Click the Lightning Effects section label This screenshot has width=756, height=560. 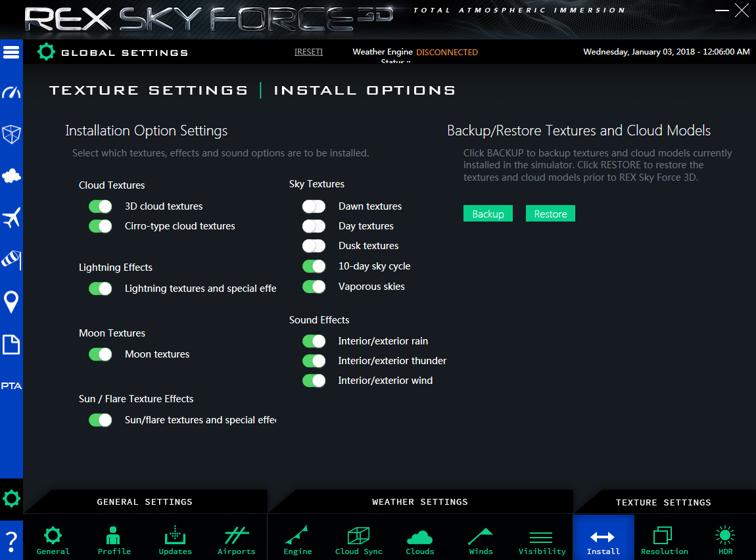point(116,268)
